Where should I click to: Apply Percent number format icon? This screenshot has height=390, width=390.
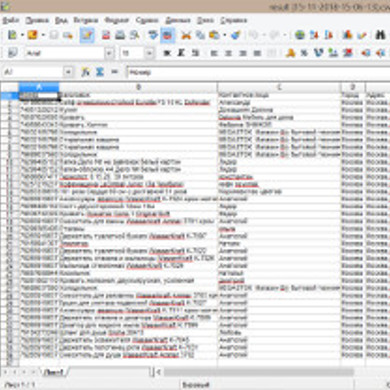[304, 53]
